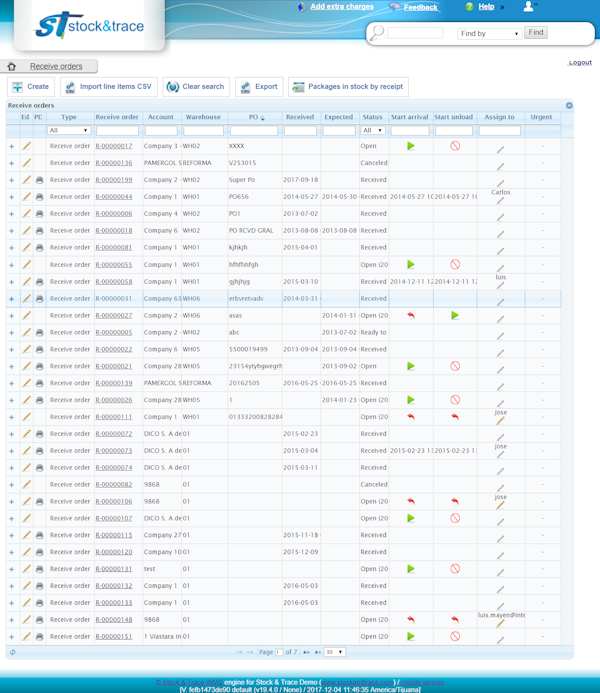Start arrival for order R-00000151

(411, 636)
